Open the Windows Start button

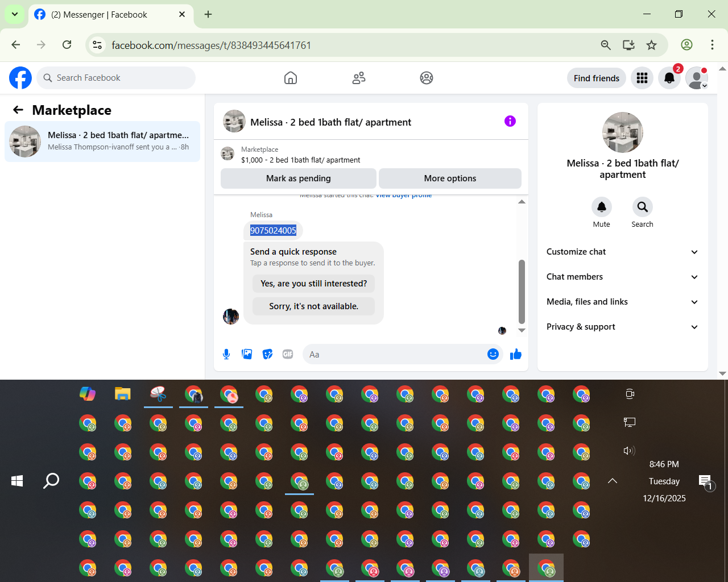point(17,481)
